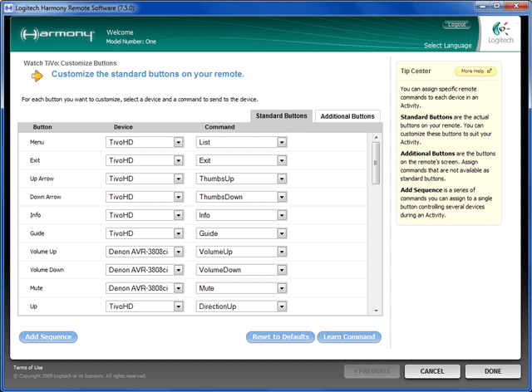
Task: Open the DirectionUp command dropdown
Action: point(242,306)
